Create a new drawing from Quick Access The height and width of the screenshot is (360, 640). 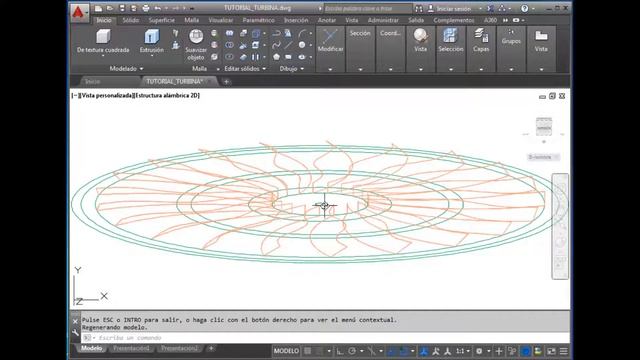click(98, 8)
